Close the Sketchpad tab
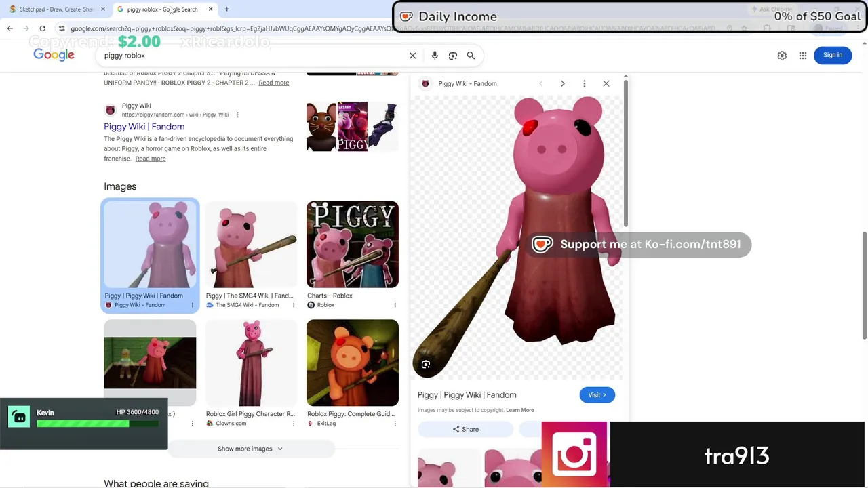 (x=103, y=9)
